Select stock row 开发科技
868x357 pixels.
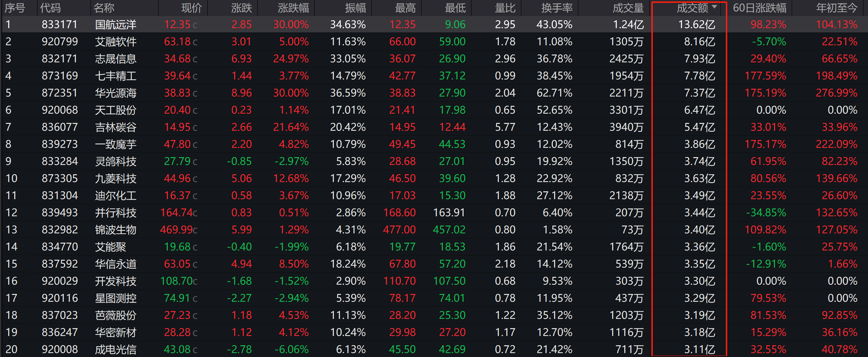[x=434, y=281]
